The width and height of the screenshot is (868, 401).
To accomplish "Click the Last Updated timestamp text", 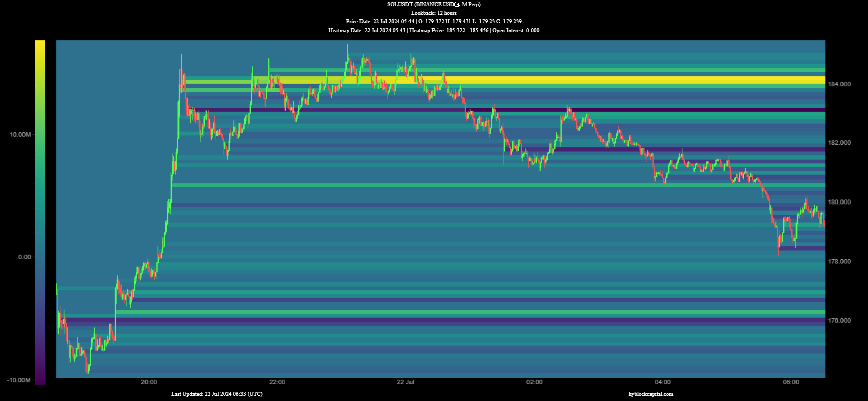I will pos(217,394).
